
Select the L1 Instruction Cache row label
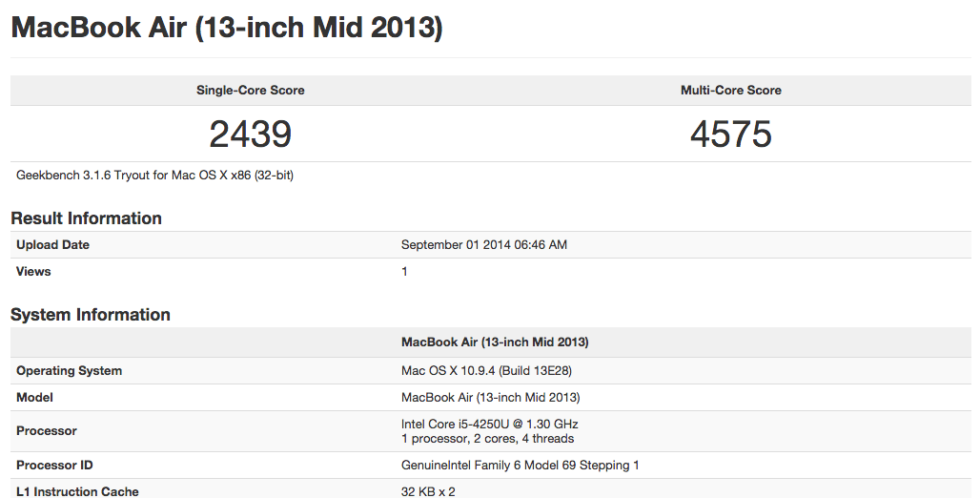click(x=77, y=491)
